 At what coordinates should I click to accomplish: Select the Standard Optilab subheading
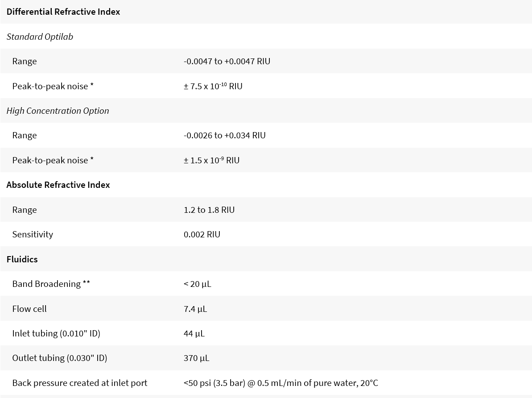(40, 37)
